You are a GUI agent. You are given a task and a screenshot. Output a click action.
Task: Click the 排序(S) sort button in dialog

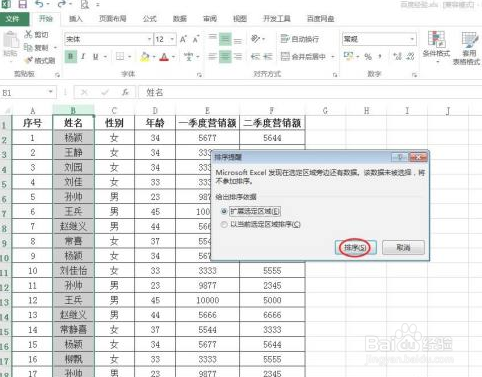355,248
